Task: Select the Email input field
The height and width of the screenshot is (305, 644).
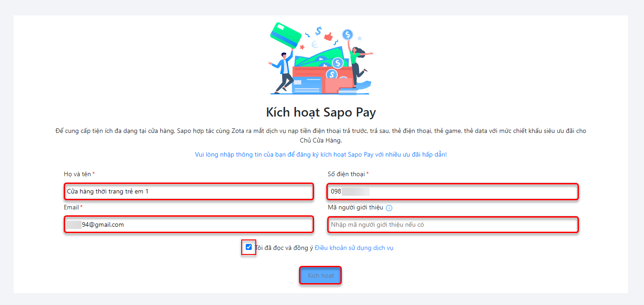Action: click(188, 224)
